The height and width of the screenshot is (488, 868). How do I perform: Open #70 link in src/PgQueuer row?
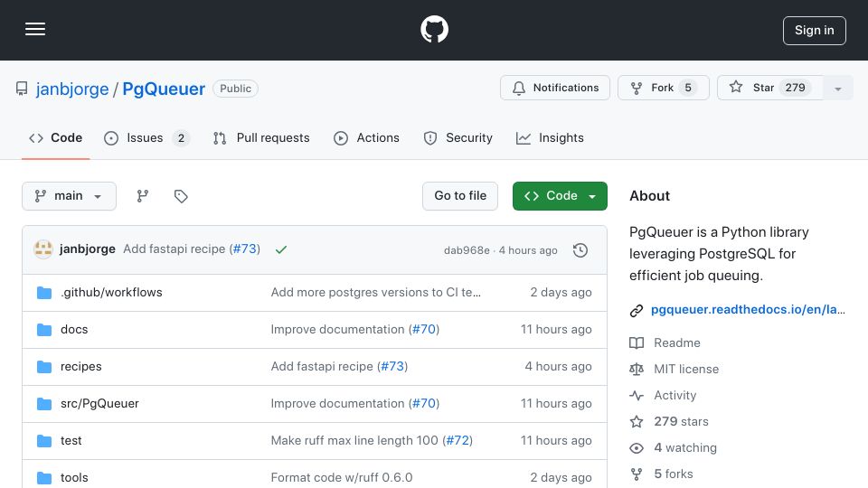coord(424,403)
